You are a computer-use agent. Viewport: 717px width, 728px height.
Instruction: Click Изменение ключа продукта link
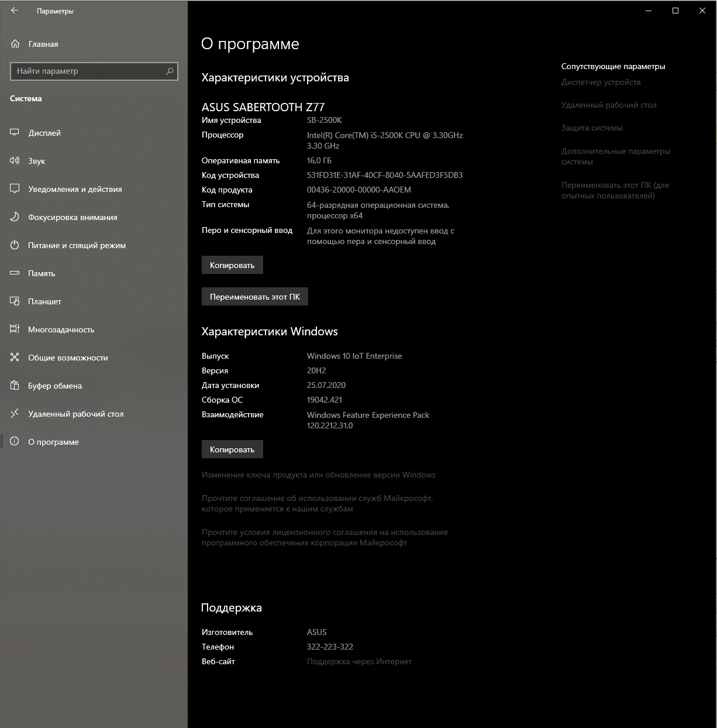click(x=319, y=475)
